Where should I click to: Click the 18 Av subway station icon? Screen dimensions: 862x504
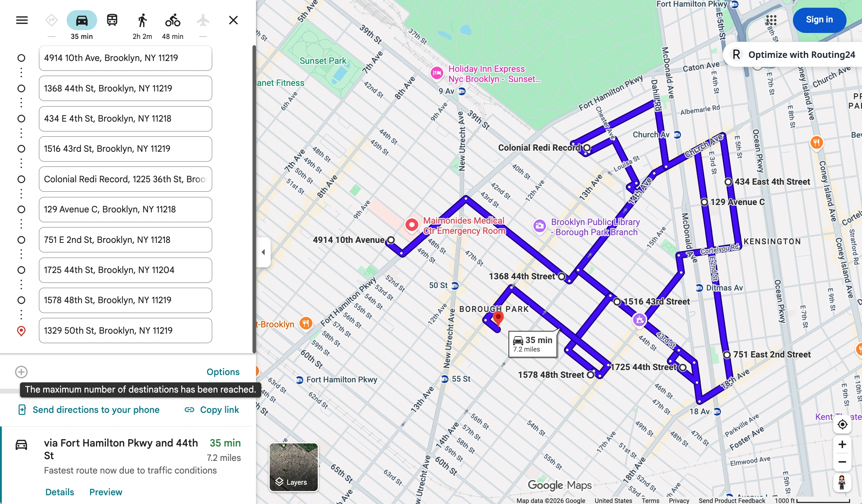pos(717,411)
